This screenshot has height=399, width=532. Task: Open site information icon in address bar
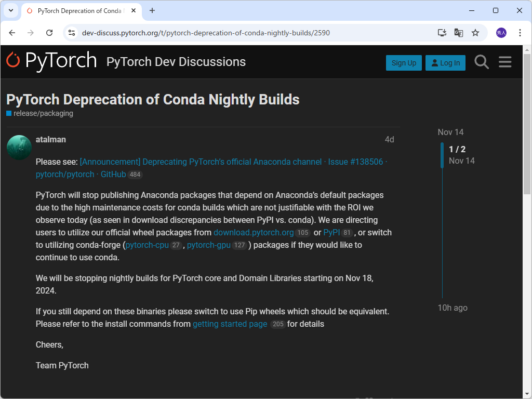[x=72, y=33]
